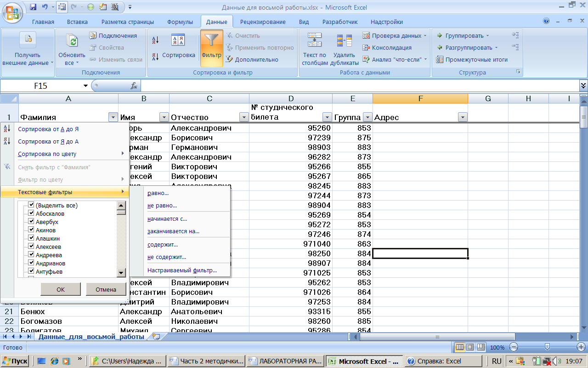The width and height of the screenshot is (588, 368).
Task: Click the insert function fx icon
Action: point(134,86)
